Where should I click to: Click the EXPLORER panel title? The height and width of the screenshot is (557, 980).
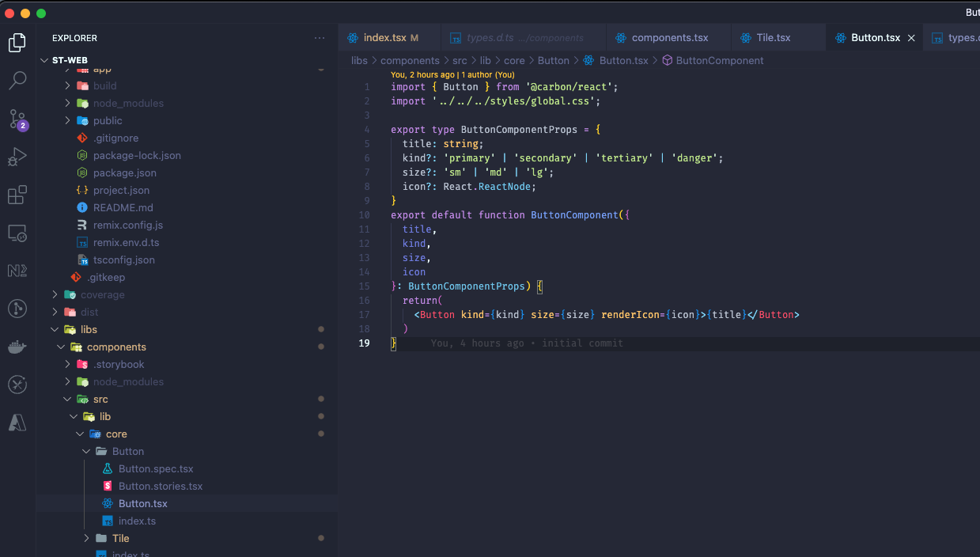(74, 38)
